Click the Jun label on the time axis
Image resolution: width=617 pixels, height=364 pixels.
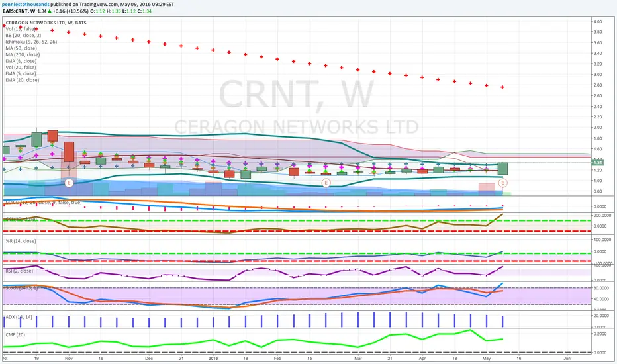(567, 359)
